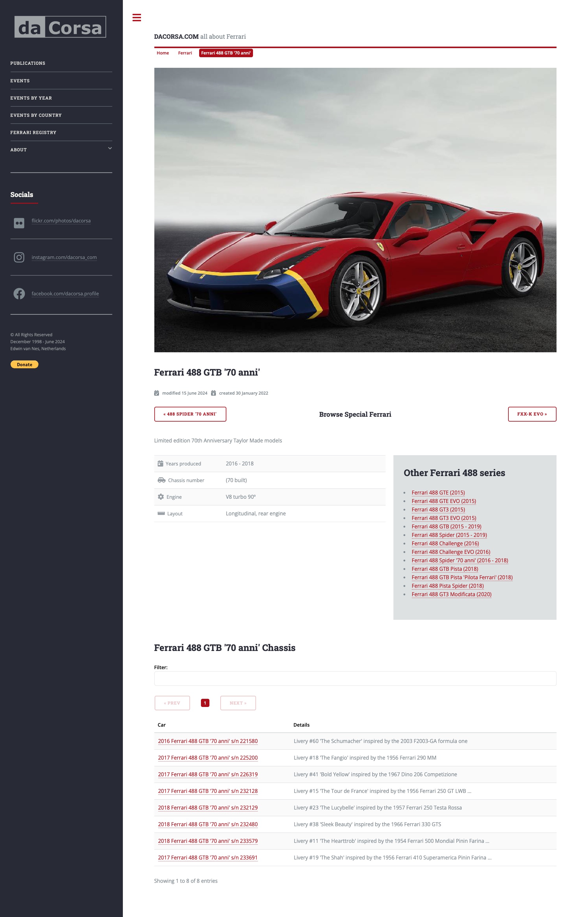Click the calendar created date icon
The height and width of the screenshot is (917, 588).
click(x=213, y=393)
